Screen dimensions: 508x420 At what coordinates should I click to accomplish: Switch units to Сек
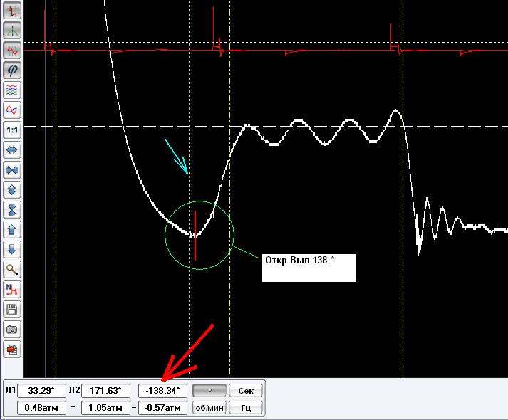(246, 391)
